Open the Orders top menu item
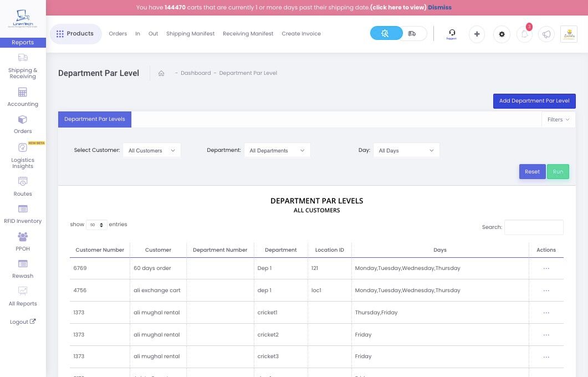The image size is (588, 377). [117, 34]
